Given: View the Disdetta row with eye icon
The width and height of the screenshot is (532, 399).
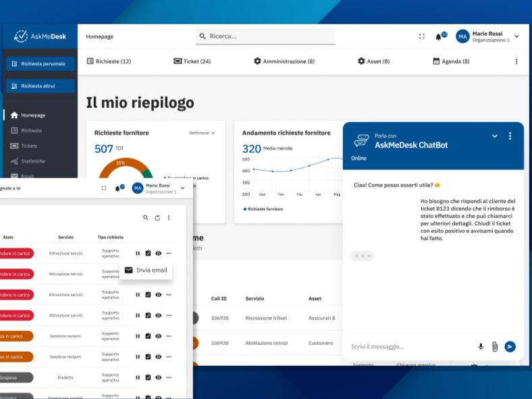Looking at the screenshot, I should 159,377.
